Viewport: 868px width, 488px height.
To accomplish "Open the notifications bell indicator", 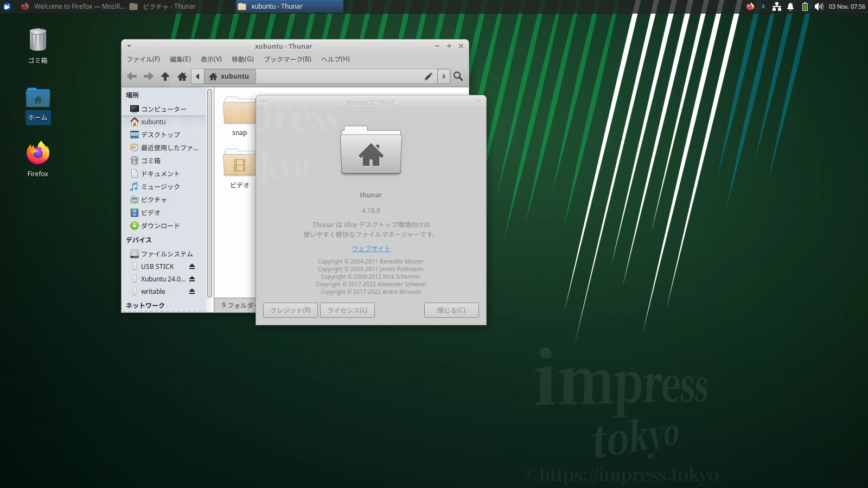I will pos(790,7).
